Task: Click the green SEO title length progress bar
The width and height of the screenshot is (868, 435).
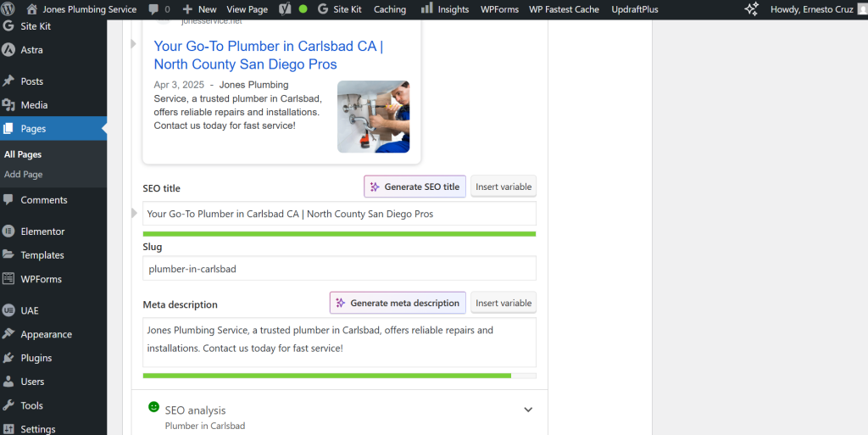Action: point(339,233)
